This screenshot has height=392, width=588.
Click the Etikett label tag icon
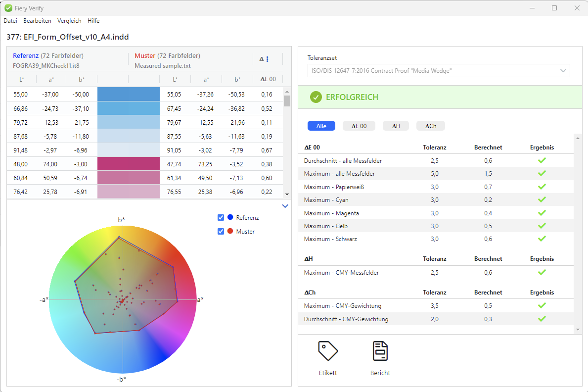(x=328, y=351)
